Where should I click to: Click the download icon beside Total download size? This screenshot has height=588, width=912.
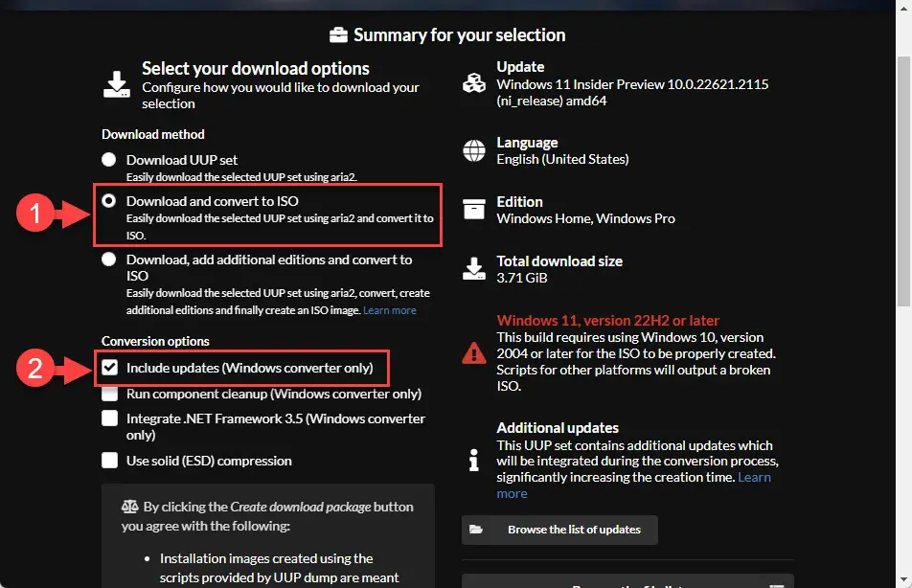tap(474, 268)
